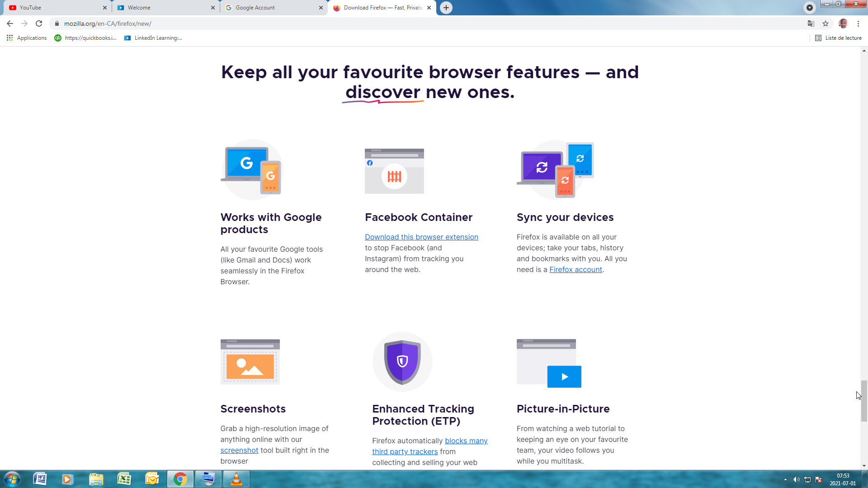Open the Google Translate icon in address bar
This screenshot has height=488, width=868.
[811, 23]
